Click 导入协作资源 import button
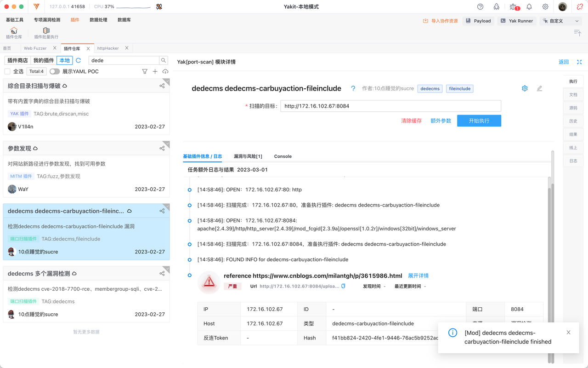588x368 pixels. [x=441, y=21]
